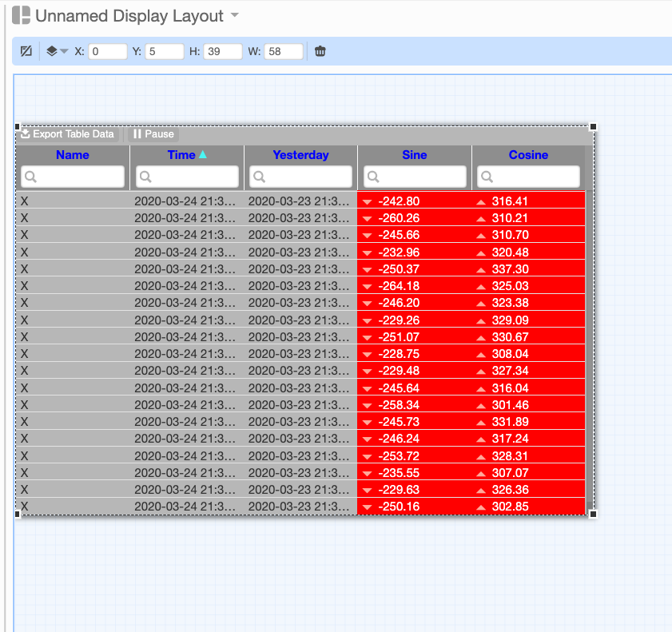This screenshot has height=632, width=672.
Task: Open the layer ordering dropdown arrow
Action: click(62, 51)
